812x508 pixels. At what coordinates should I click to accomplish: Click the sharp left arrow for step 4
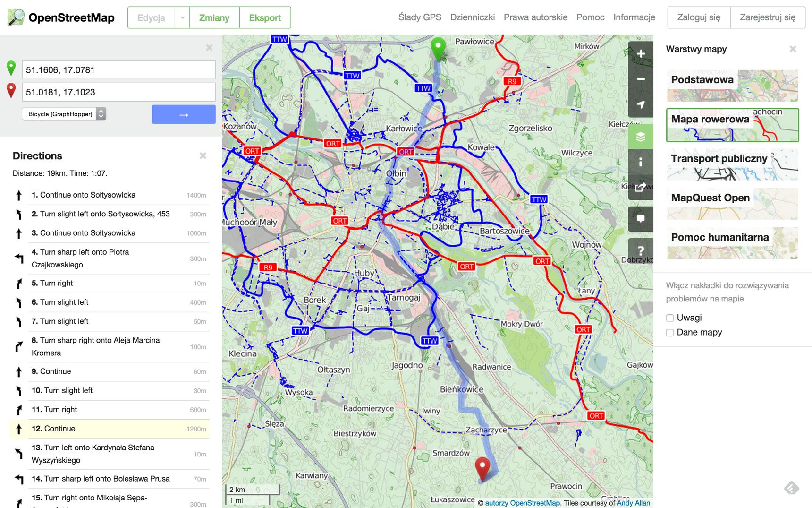19,258
